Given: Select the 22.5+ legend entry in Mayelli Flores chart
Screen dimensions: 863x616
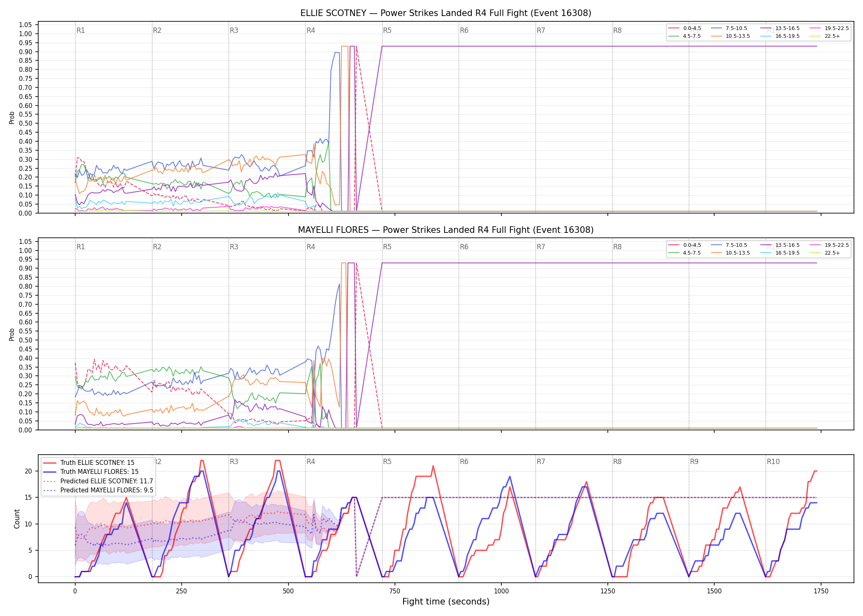Looking at the screenshot, I should coord(825,253).
